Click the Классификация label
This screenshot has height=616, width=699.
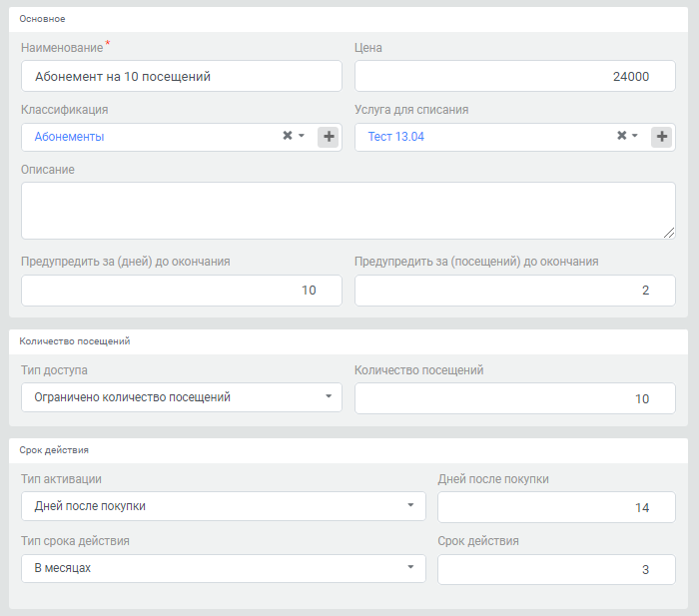(64, 110)
